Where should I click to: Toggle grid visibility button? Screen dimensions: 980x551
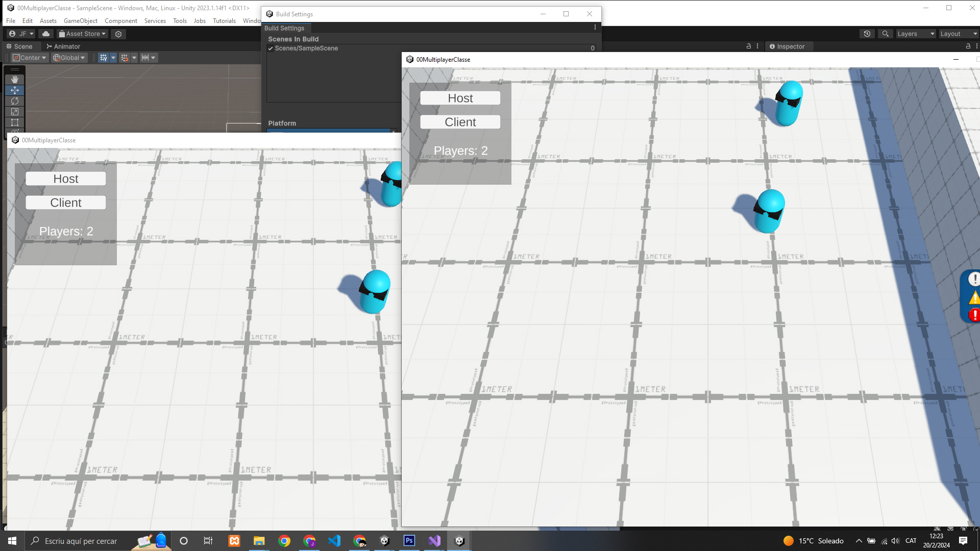tap(104, 58)
